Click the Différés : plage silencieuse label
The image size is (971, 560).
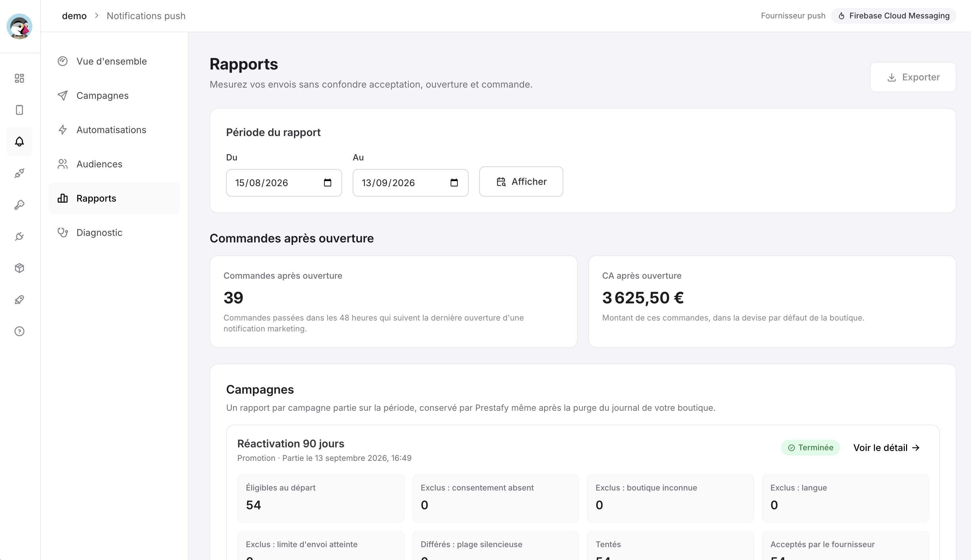pos(471,544)
